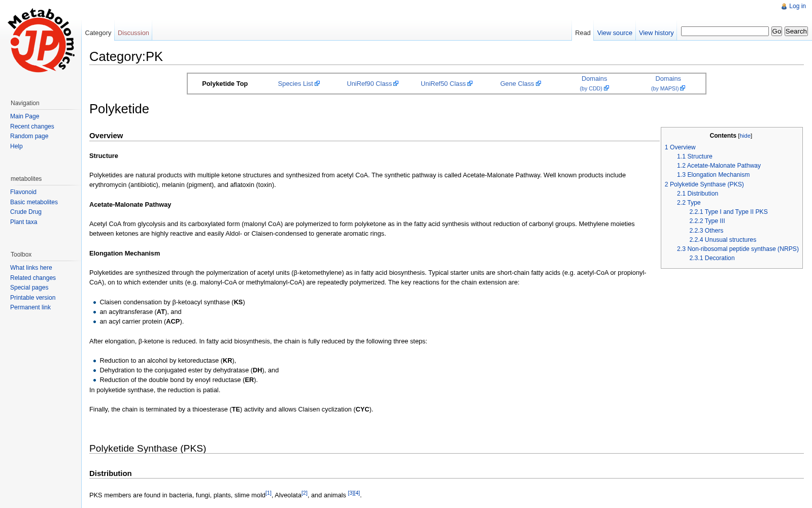Click external-link icon next to UniRef50 Class

470,83
